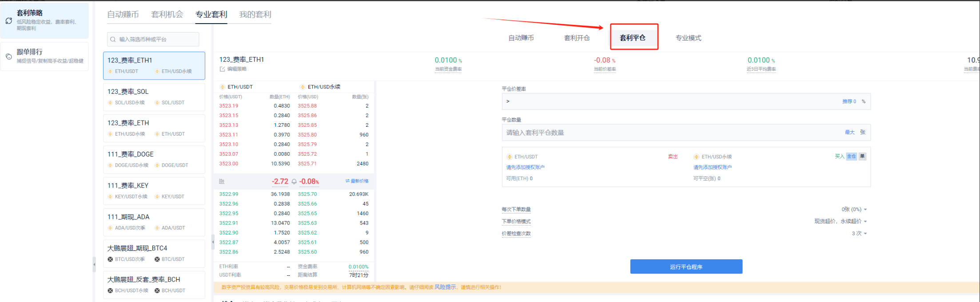Screen dimensions: 980x302
Task: Open the 每次下单数量 dropdown 0张 (0%)
Action: [854, 209]
